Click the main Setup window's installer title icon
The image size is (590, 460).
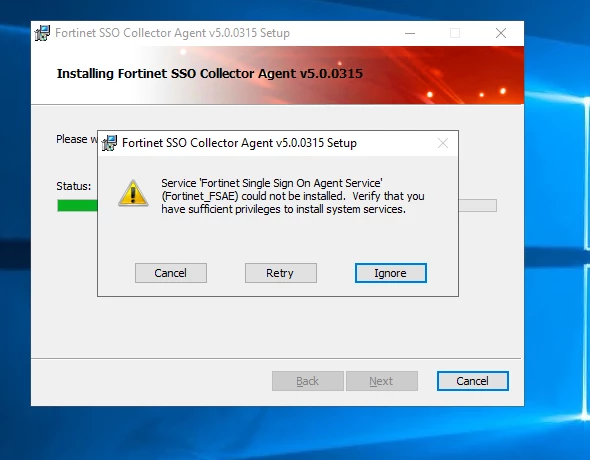coord(42,33)
